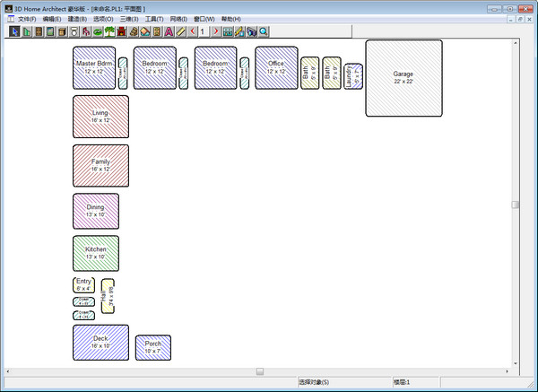This screenshot has height=392, width=538.
Task: Click the roof tool icon
Action: coord(144,31)
